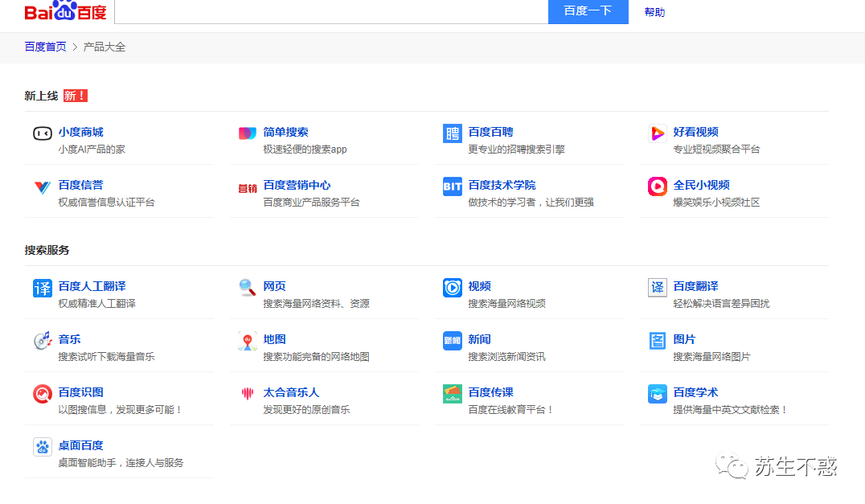Open the 百度营销中心 link
The width and height of the screenshot is (865, 504).
(x=297, y=185)
